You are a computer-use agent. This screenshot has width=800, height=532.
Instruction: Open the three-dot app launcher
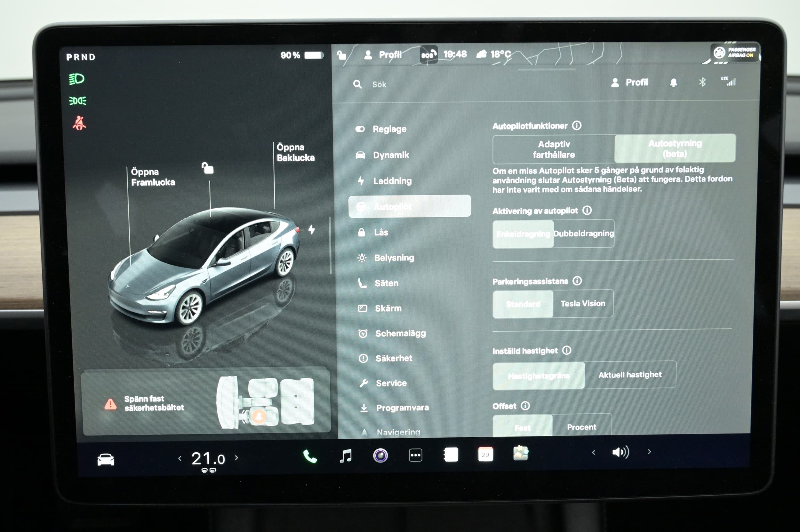point(415,455)
